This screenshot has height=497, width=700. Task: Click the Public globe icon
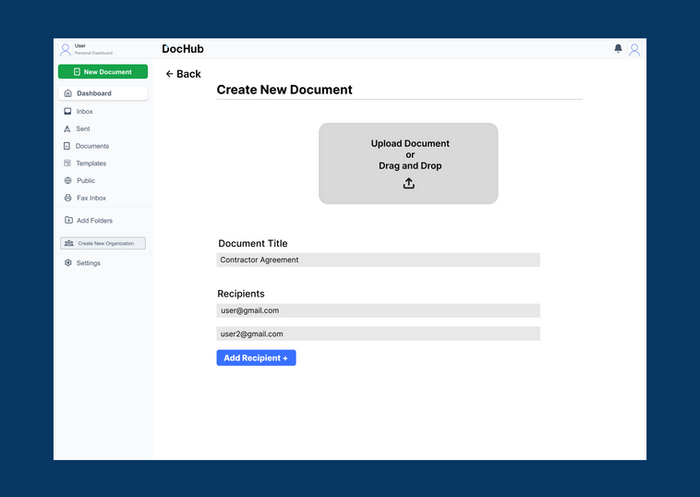click(68, 180)
